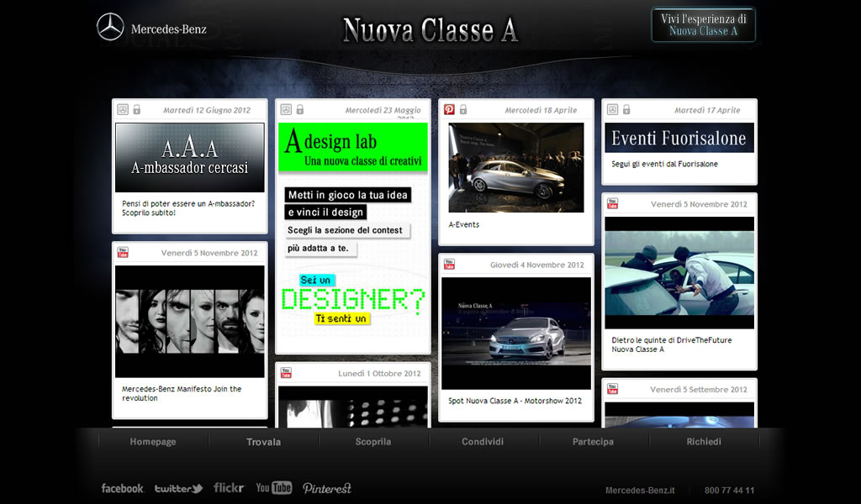This screenshot has width=861, height=504.
Task: Click the lock icon on the 12 Giugno card
Action: [x=137, y=110]
